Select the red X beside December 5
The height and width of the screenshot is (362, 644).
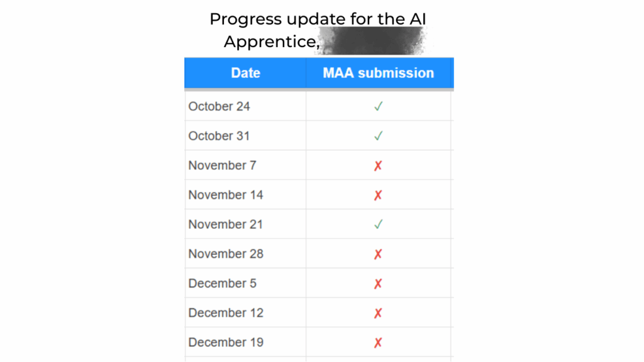(378, 284)
